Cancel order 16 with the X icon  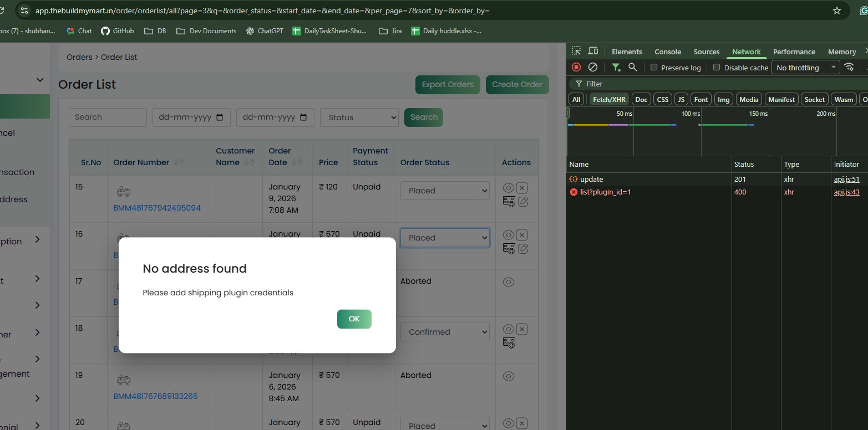click(522, 235)
